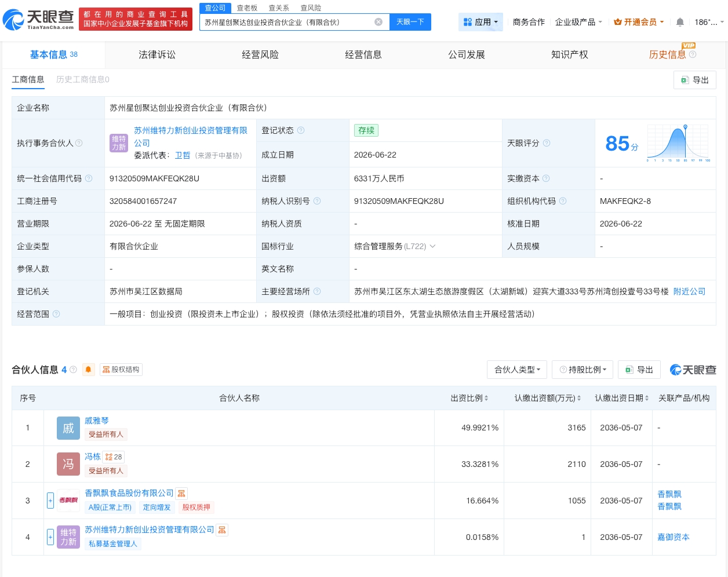Open the 开通会员 dropdown
The height and width of the screenshot is (577, 728).
point(639,22)
